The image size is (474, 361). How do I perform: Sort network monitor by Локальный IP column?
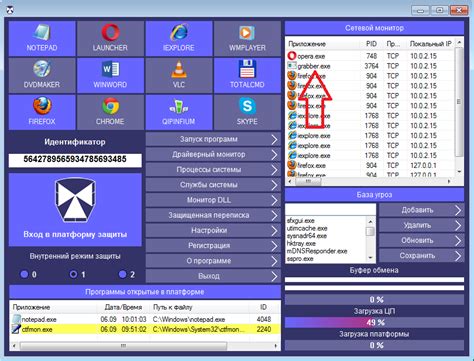pyautogui.click(x=430, y=44)
